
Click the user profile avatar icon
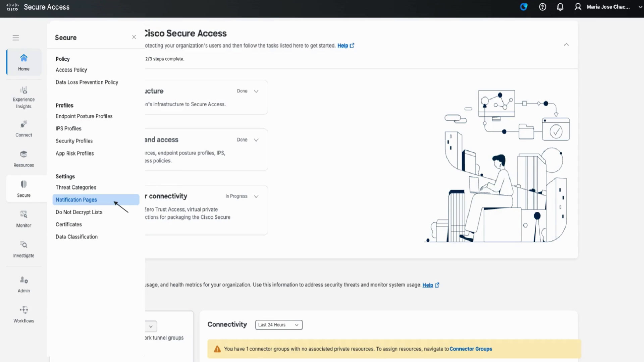click(x=578, y=7)
